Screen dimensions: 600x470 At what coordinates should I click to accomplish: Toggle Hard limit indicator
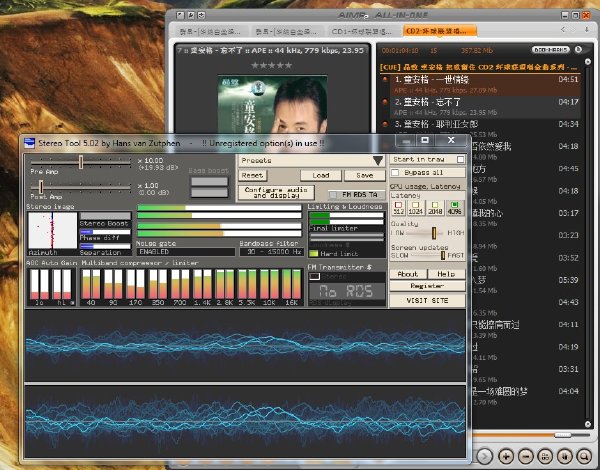tap(314, 253)
